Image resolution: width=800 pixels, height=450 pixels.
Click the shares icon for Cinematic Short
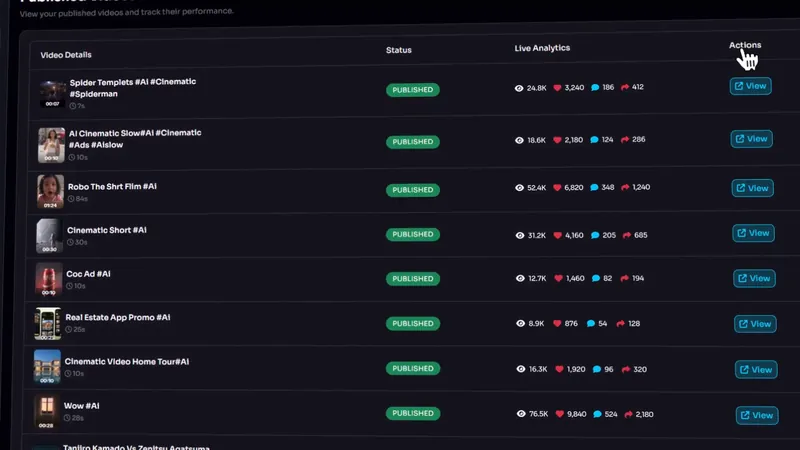point(627,235)
